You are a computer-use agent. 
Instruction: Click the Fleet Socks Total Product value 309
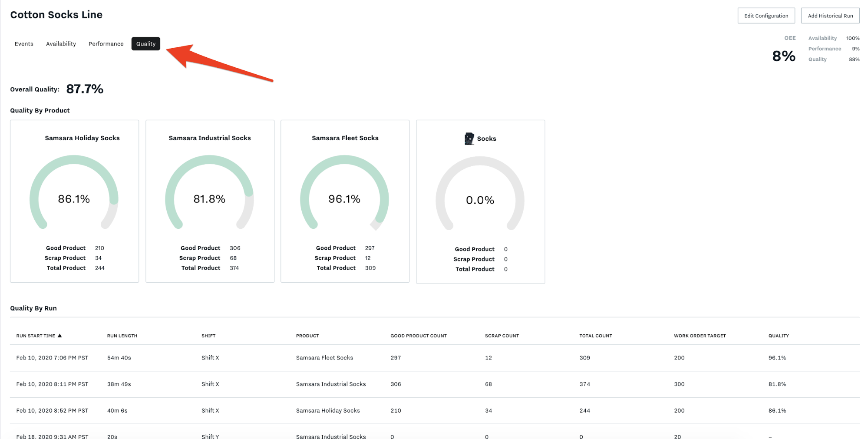pos(370,268)
